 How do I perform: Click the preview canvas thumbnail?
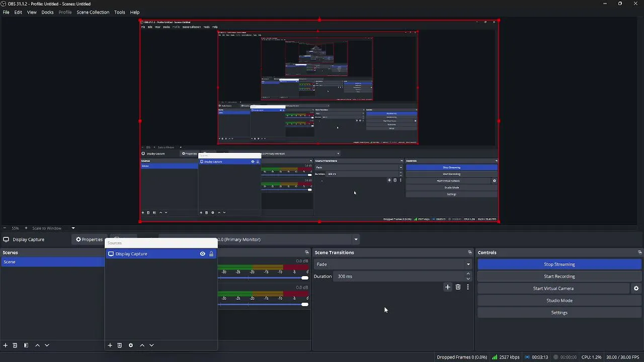tap(319, 121)
